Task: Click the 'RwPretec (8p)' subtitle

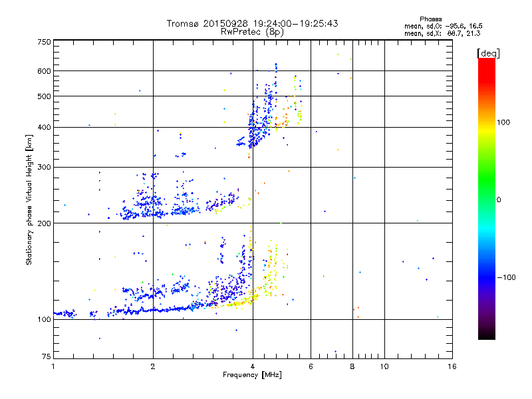Action: [x=252, y=32]
